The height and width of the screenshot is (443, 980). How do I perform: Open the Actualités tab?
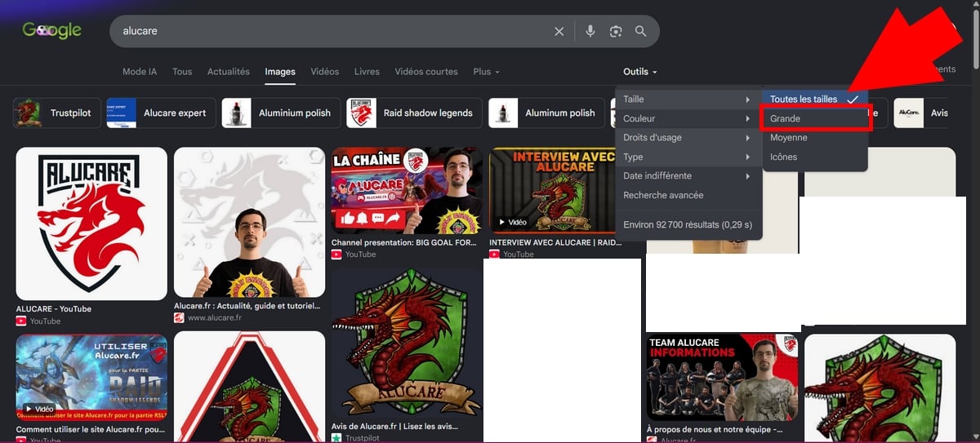[x=229, y=72]
